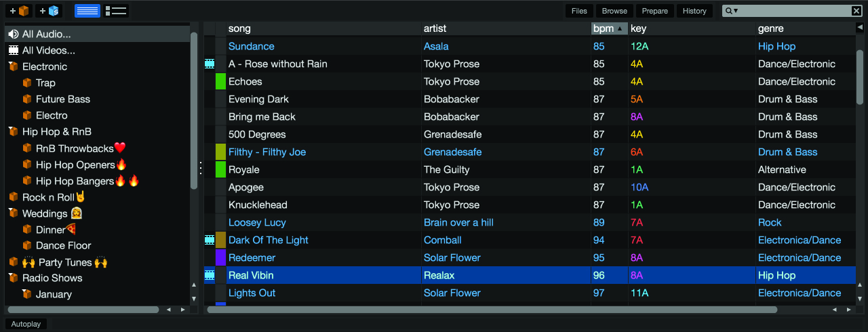Viewport: 868px width, 332px height.
Task: Open the Prepare tab
Action: point(654,11)
